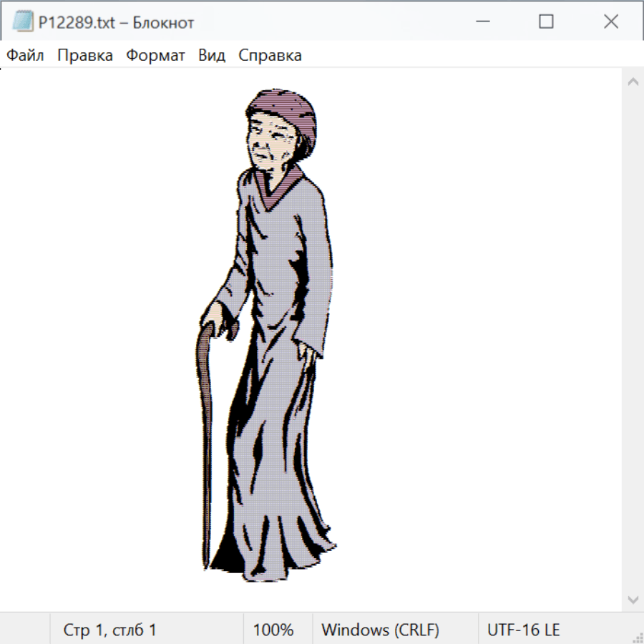Minimize the Блокнот window
Image resolution: width=644 pixels, height=644 pixels.
(x=482, y=22)
